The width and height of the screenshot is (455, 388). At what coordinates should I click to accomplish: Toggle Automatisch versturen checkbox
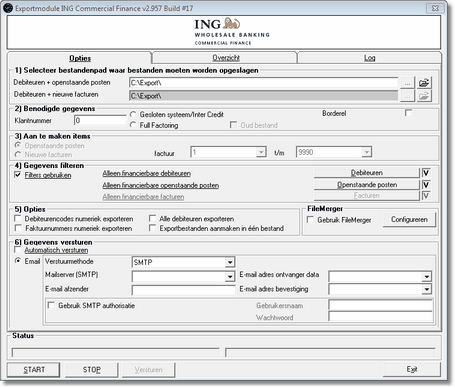click(x=18, y=250)
